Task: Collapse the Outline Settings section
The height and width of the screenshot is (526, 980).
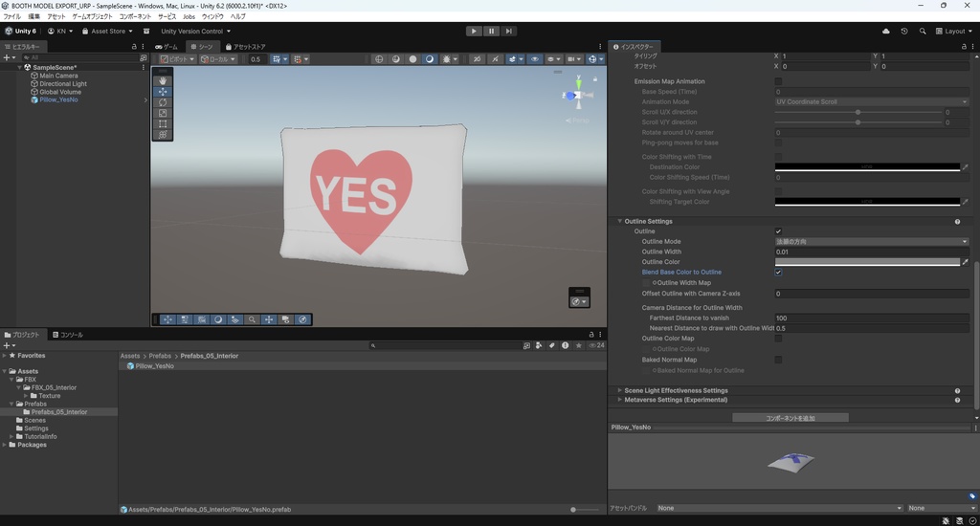Action: [x=619, y=221]
